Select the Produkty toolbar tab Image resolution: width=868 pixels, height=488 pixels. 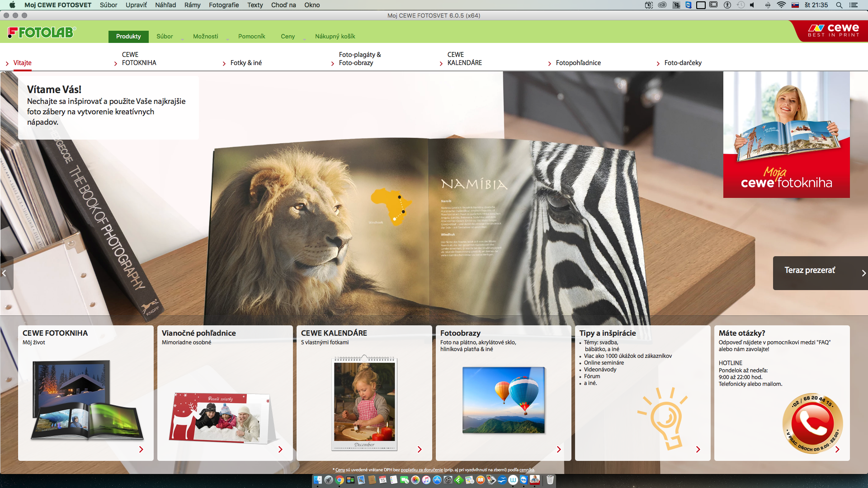(128, 36)
